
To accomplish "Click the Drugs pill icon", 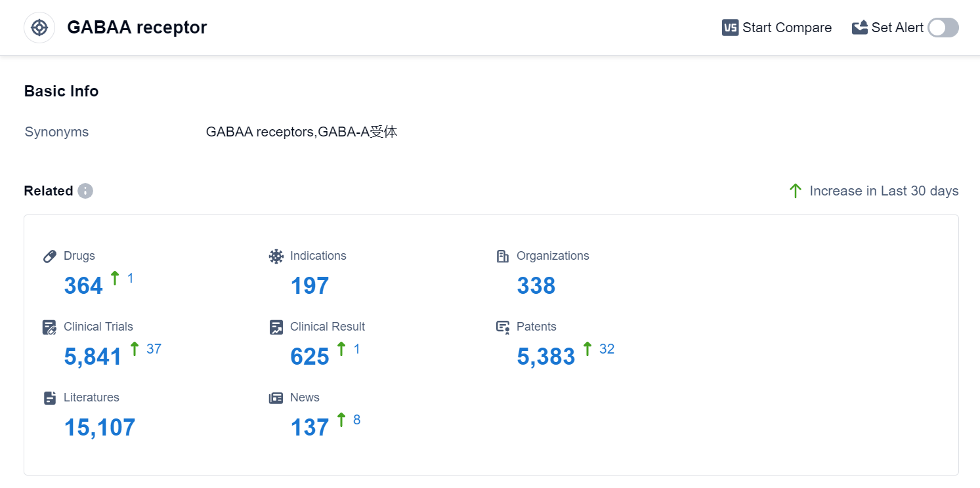I will click(x=50, y=256).
